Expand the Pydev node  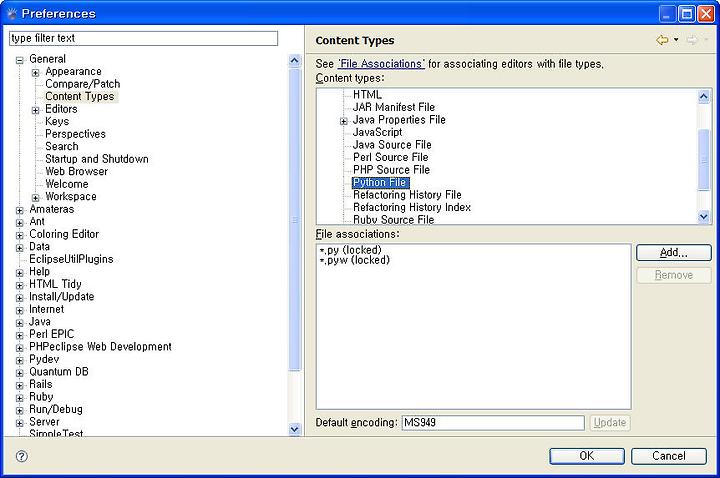pyautogui.click(x=20, y=360)
